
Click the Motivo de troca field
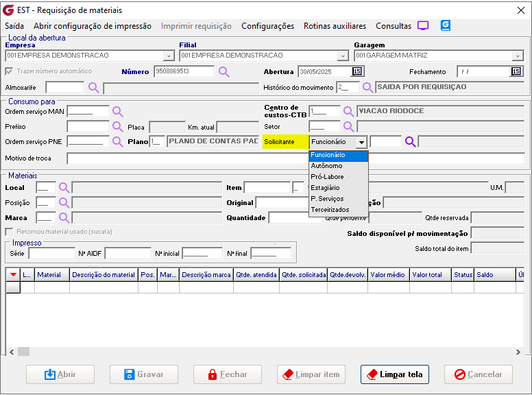(296, 158)
